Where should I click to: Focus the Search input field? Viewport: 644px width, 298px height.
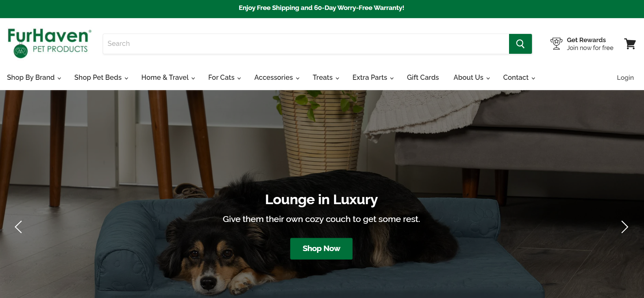(x=306, y=44)
